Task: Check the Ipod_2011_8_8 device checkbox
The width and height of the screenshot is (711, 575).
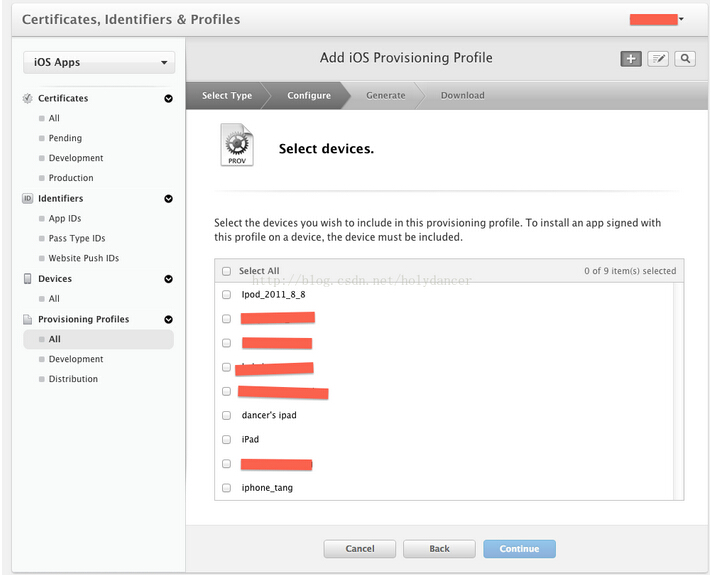Action: click(x=226, y=295)
